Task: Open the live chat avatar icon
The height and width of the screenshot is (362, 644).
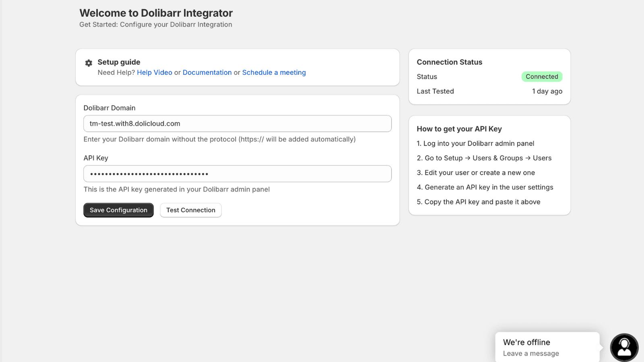Action: (x=624, y=348)
